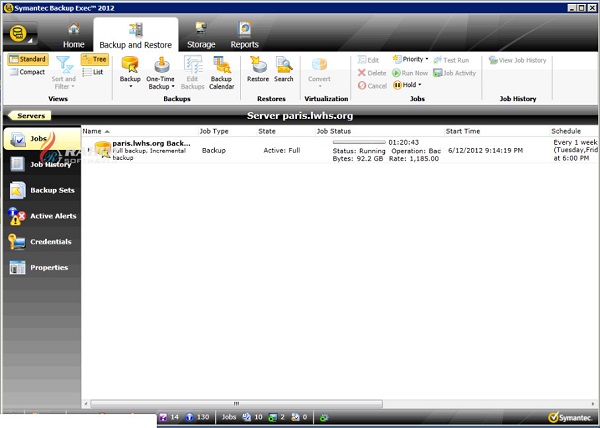Image resolution: width=600 pixels, height=428 pixels.
Task: Open Properties in the sidebar
Action: [42, 267]
